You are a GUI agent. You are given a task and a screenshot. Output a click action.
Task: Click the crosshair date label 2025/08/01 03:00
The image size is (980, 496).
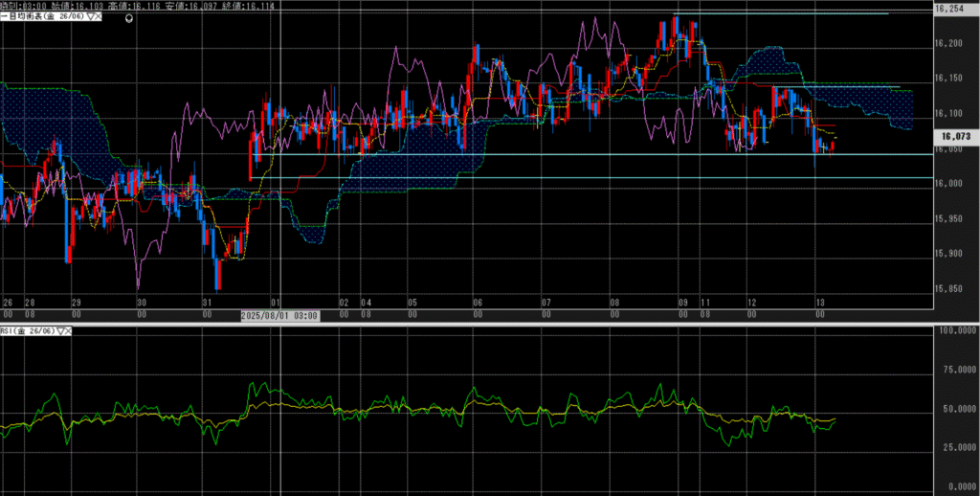pos(280,316)
